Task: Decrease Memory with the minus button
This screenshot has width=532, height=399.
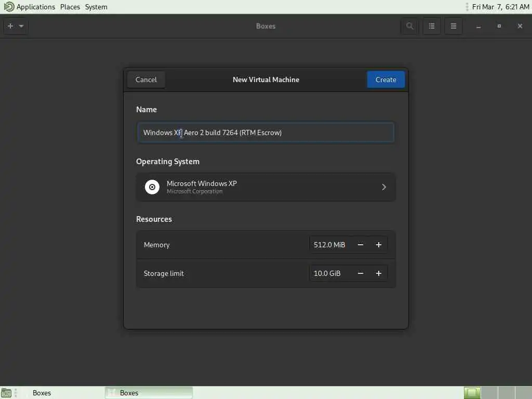Action: pos(361,245)
